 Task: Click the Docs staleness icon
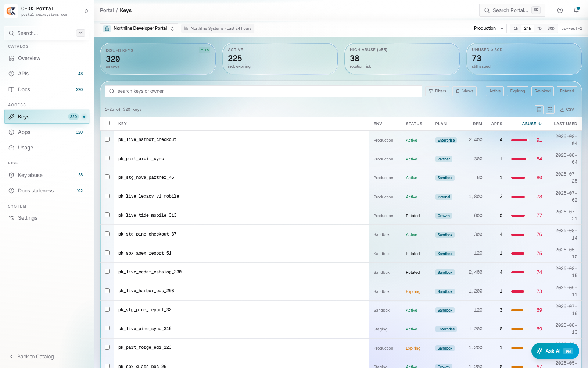(11, 191)
